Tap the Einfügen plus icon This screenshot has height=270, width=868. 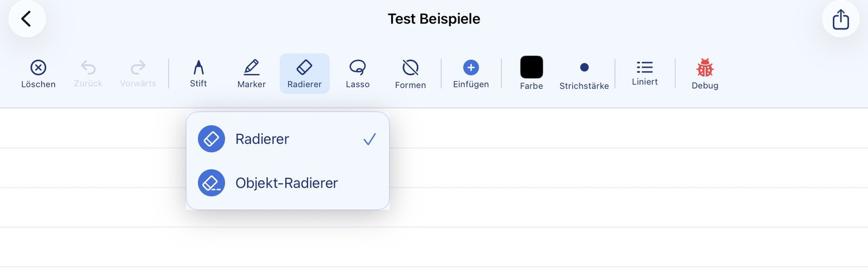[x=471, y=68]
